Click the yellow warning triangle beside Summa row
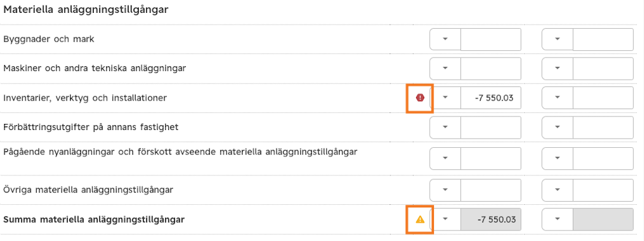Screen dimensions: 644x241 [420, 220]
